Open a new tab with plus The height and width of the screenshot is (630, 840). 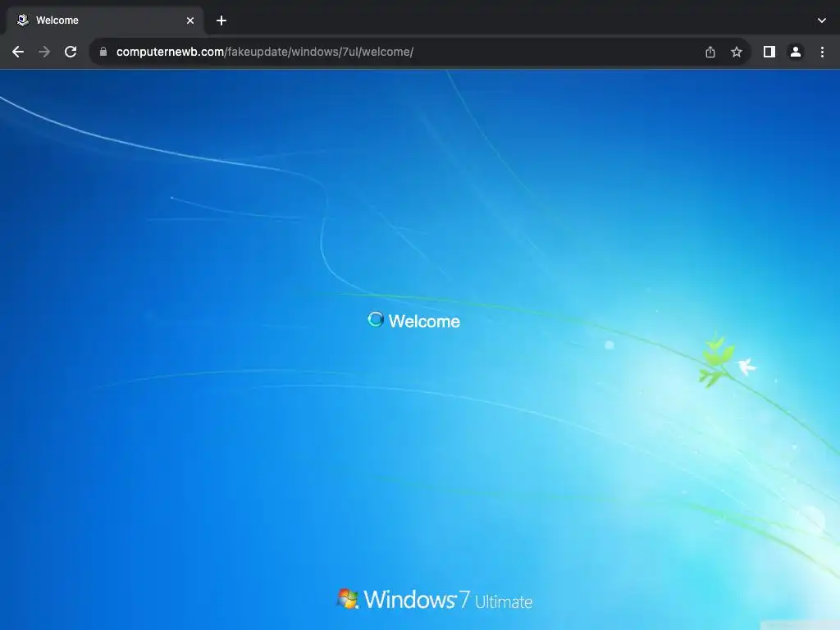coord(221,21)
